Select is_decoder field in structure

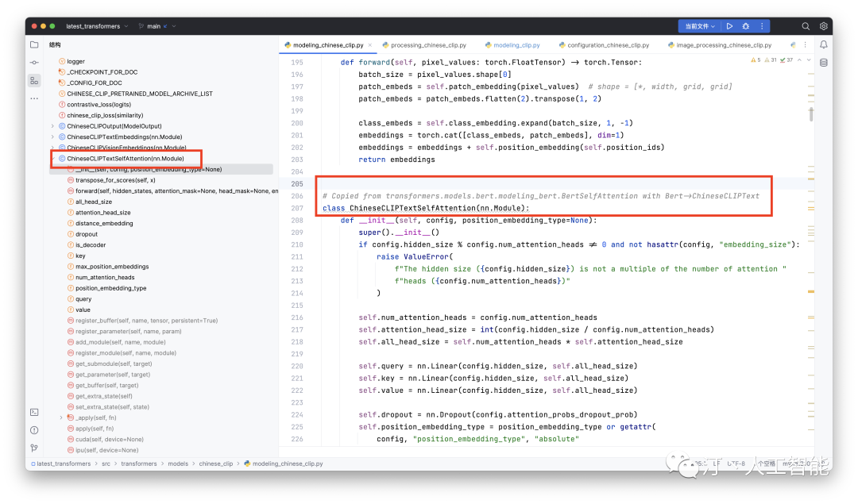pos(91,245)
